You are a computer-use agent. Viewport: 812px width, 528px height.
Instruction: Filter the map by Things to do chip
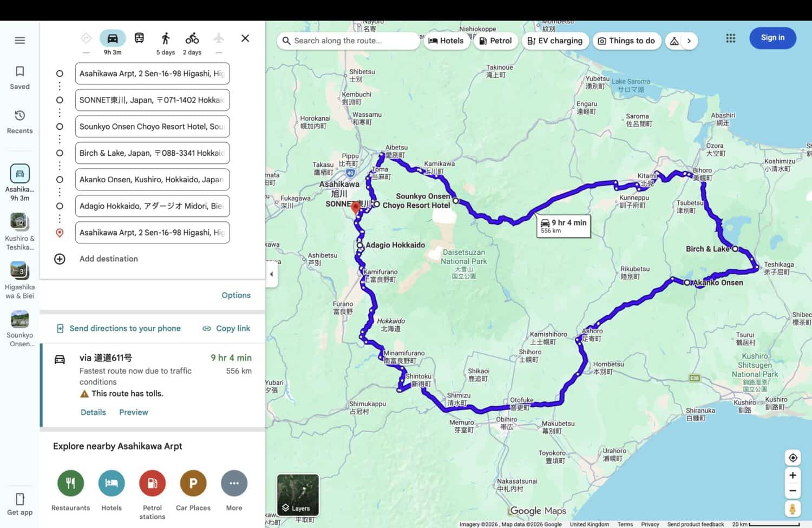coord(626,41)
